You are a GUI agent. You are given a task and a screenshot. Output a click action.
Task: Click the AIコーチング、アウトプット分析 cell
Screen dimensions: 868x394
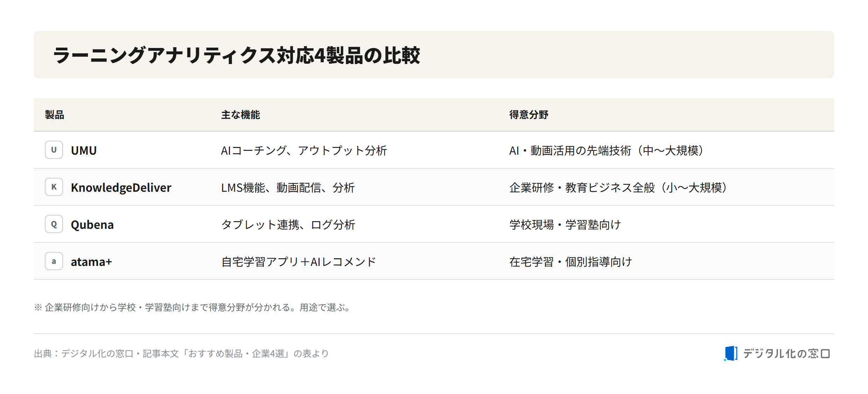coord(304,150)
